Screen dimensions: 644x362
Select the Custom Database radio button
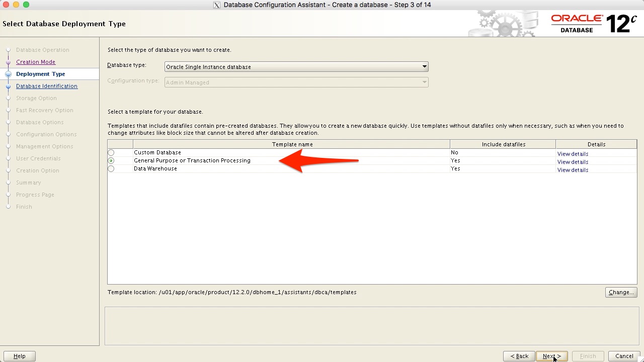pos(111,152)
